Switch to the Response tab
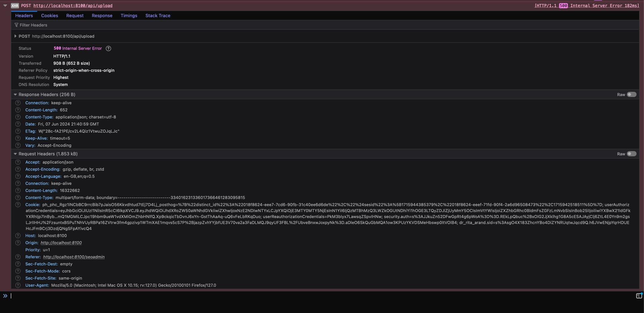 (x=102, y=16)
